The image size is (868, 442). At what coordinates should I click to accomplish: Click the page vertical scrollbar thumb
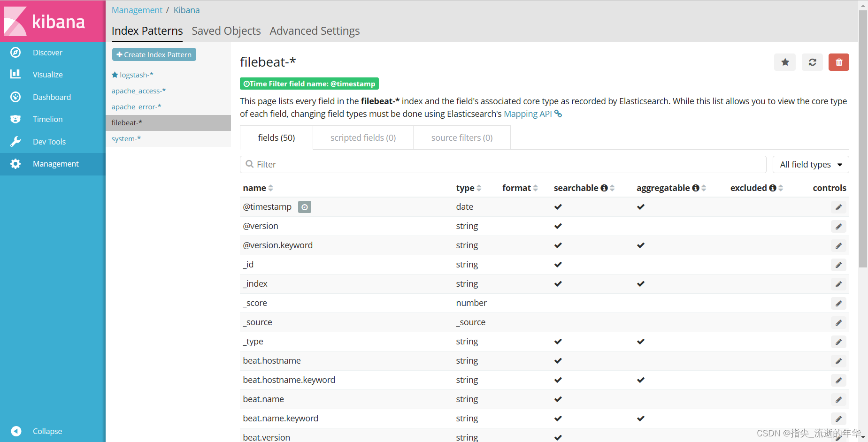pyautogui.click(x=863, y=138)
